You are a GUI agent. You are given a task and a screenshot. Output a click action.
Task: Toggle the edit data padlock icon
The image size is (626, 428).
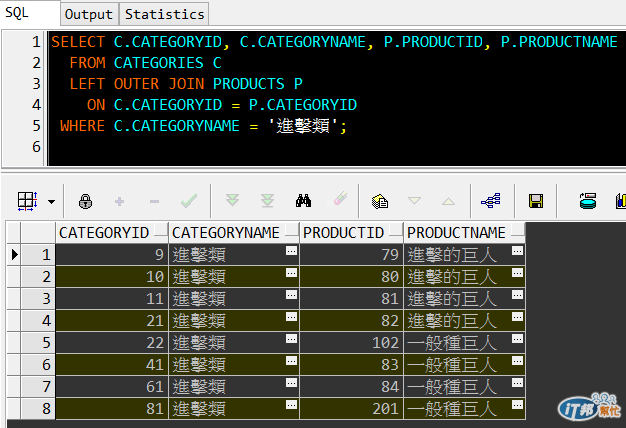click(85, 201)
